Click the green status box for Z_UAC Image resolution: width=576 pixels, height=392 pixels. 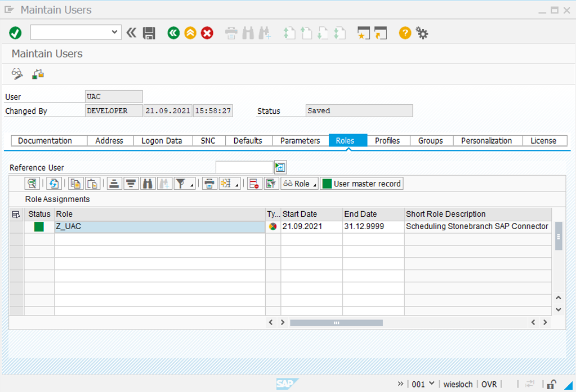(39, 226)
